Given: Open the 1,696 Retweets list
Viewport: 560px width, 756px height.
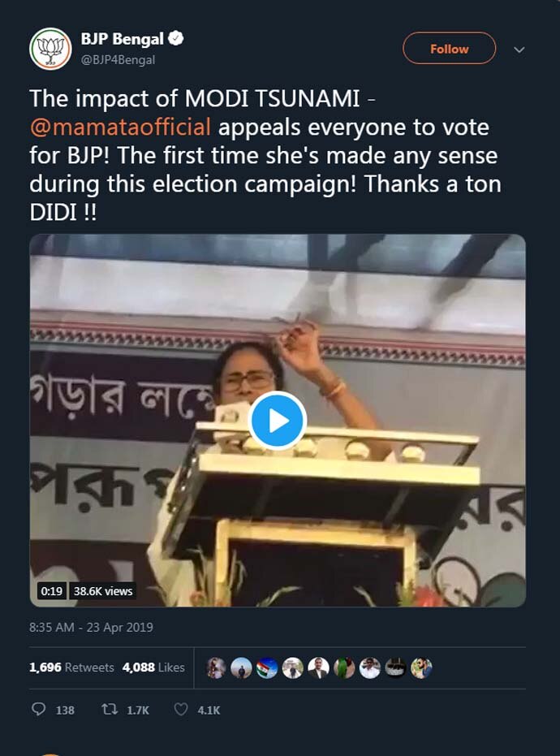Looking at the screenshot, I should (71, 667).
